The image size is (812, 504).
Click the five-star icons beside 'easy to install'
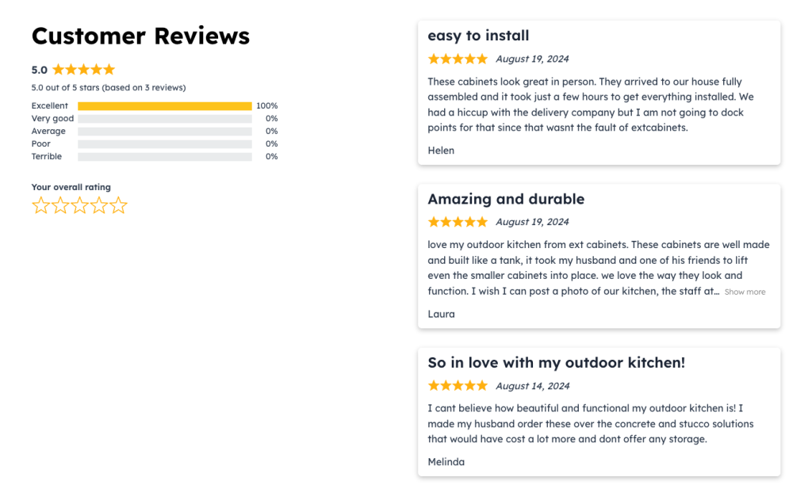tap(458, 59)
